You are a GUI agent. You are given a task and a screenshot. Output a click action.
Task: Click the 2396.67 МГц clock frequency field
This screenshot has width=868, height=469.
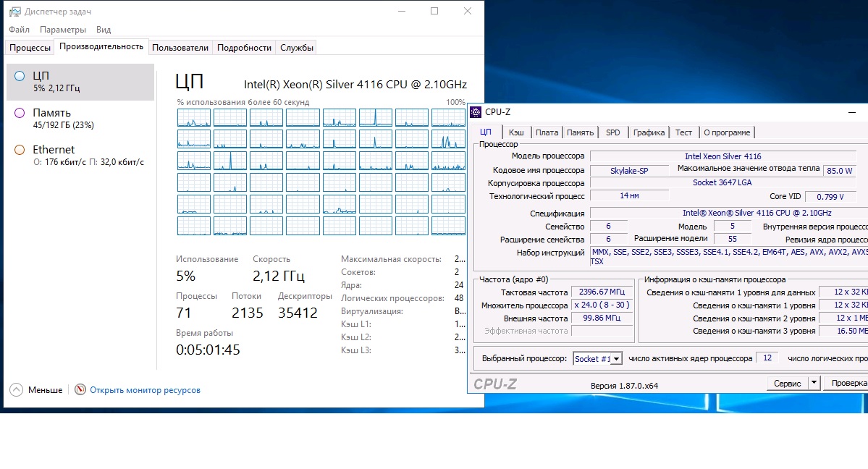coord(602,292)
